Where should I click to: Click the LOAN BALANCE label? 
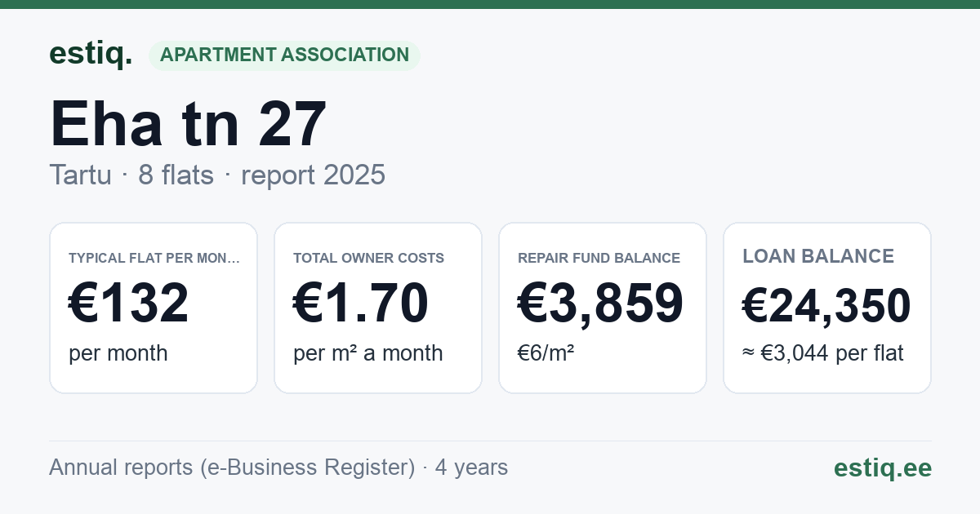[x=818, y=256]
